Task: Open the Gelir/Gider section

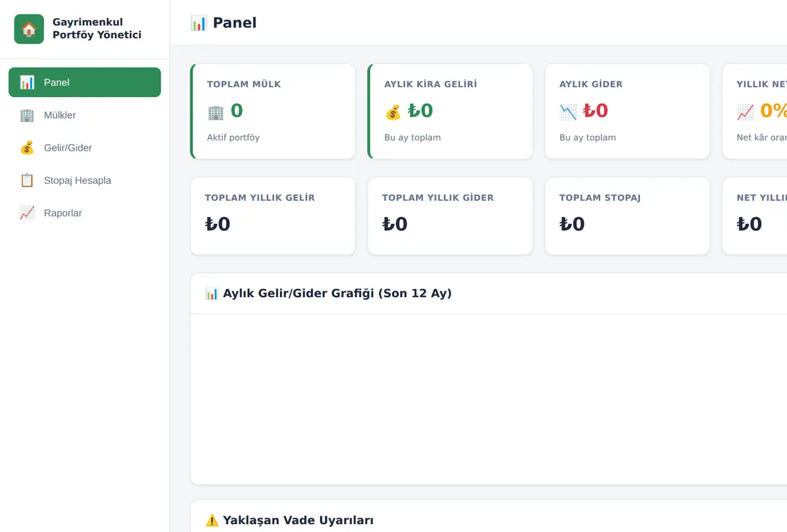Action: [x=85, y=148]
